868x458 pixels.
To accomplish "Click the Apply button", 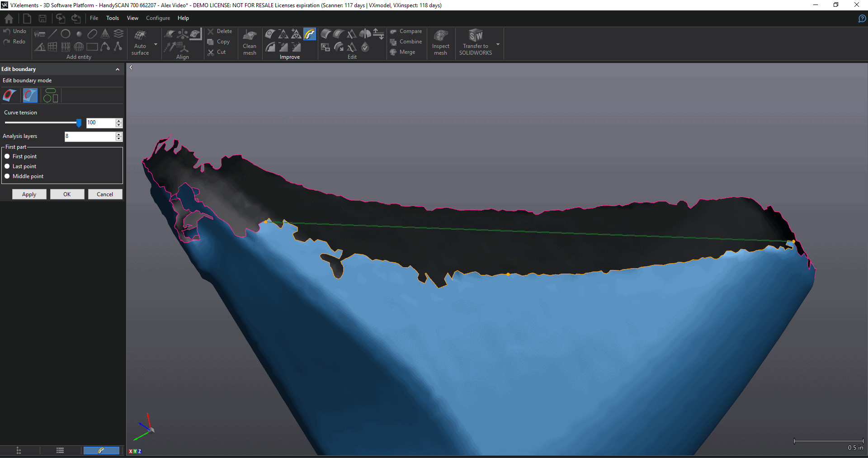I will tap(29, 194).
